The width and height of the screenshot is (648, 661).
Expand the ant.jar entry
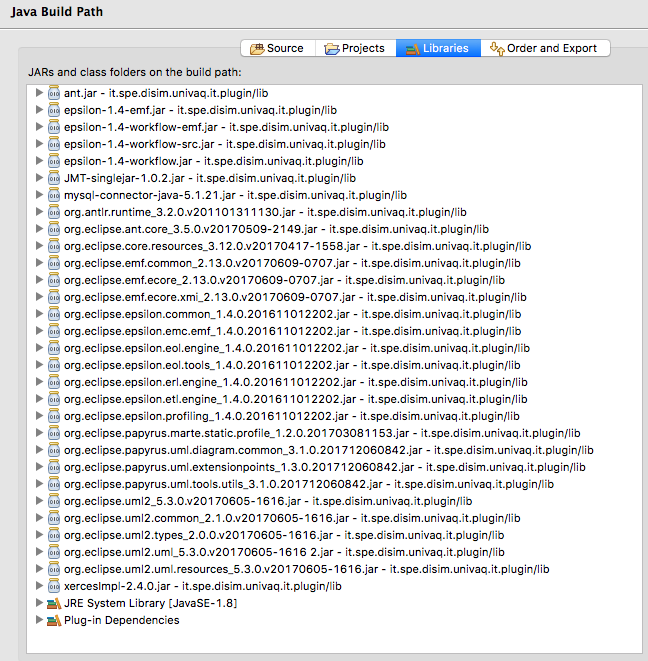pos(39,92)
